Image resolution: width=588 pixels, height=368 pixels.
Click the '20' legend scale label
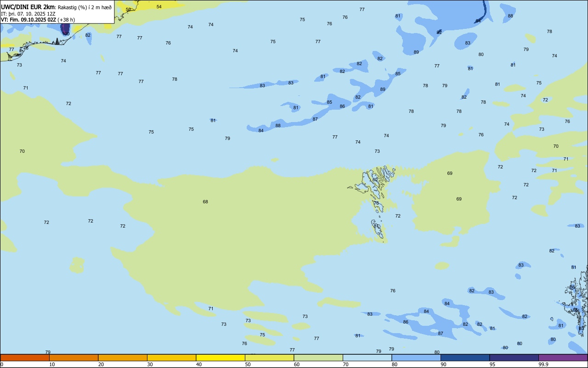(x=101, y=364)
